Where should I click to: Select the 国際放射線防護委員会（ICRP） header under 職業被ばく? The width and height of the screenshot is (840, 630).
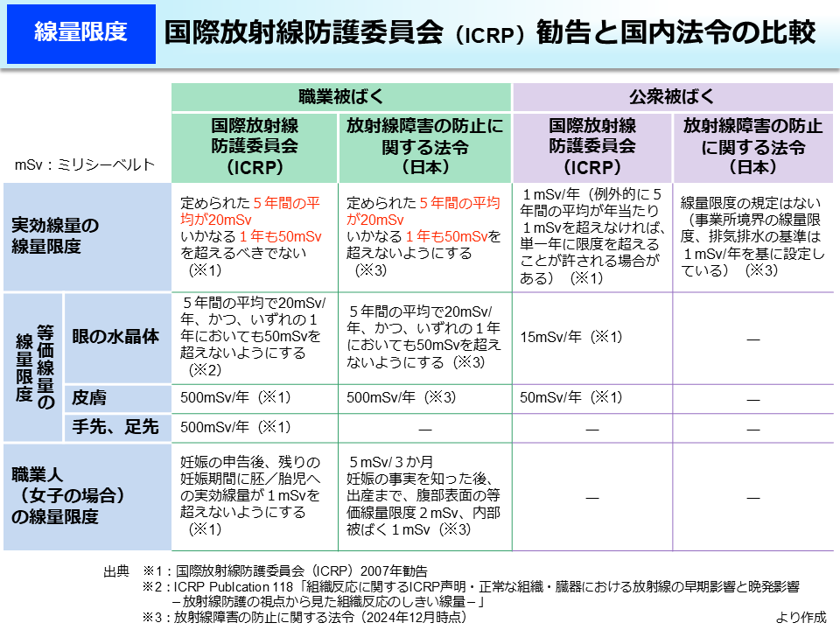(x=255, y=144)
